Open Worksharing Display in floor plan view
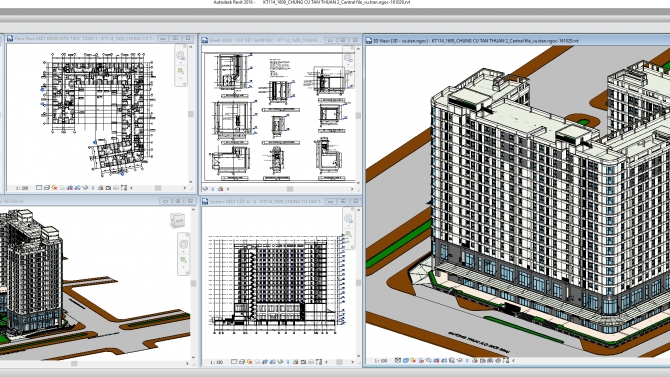Image resolution: width=670 pixels, height=377 pixels. [101, 188]
